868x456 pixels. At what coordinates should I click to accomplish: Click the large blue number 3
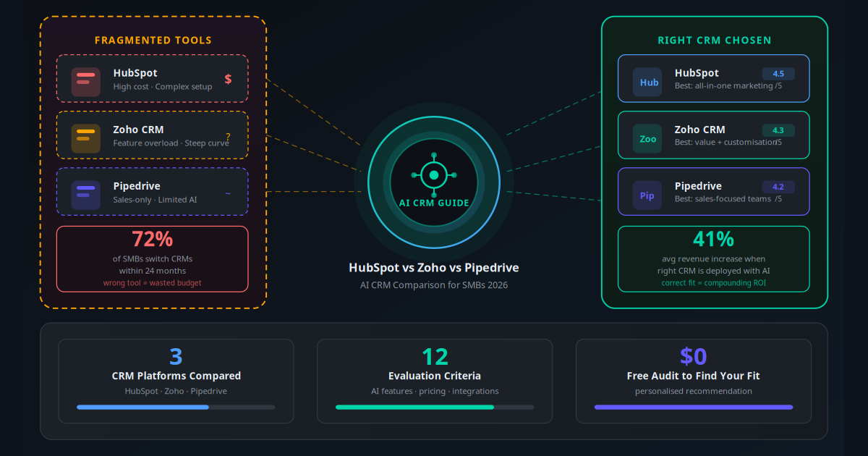pos(176,356)
